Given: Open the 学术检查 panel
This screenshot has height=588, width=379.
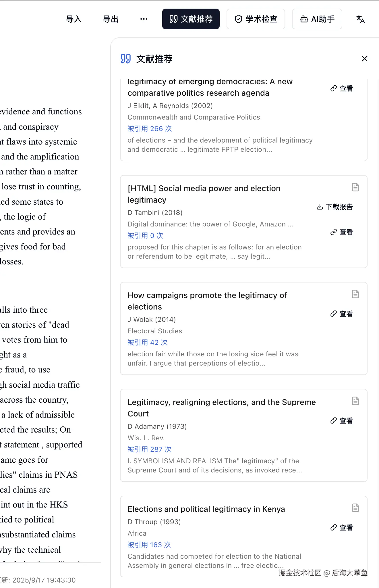Looking at the screenshot, I should click(256, 19).
